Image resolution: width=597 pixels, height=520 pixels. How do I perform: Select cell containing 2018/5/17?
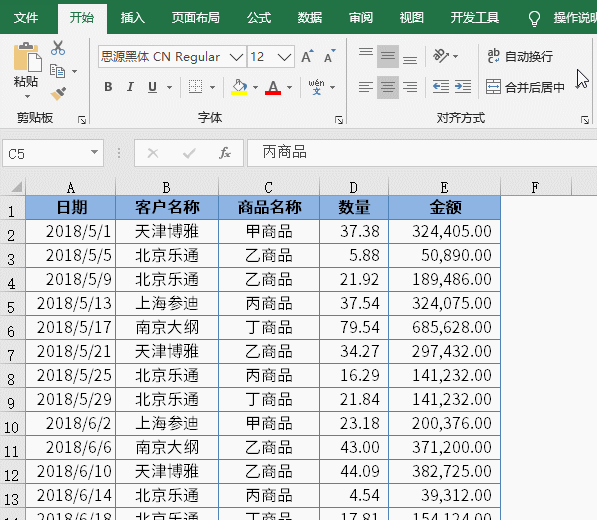pos(70,327)
